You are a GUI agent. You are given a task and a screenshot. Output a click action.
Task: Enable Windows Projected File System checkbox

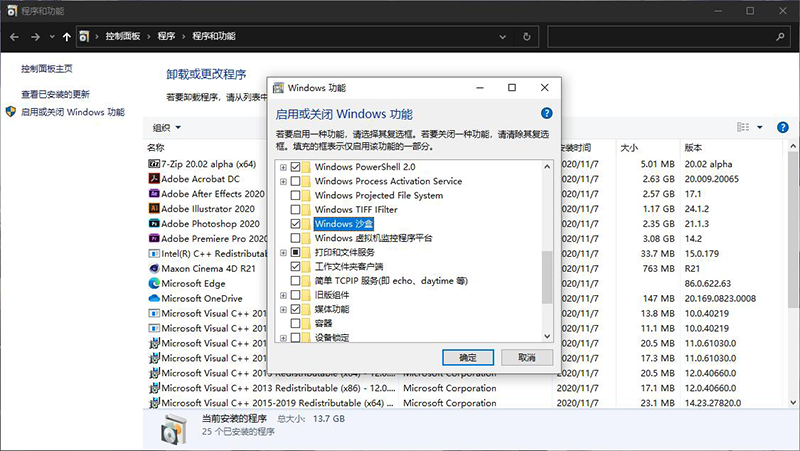pos(295,195)
